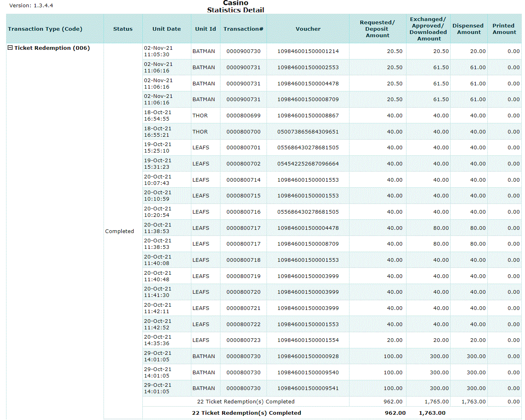Select voucher 109846001500009540
The height and width of the screenshot is (420, 525).
308,373
